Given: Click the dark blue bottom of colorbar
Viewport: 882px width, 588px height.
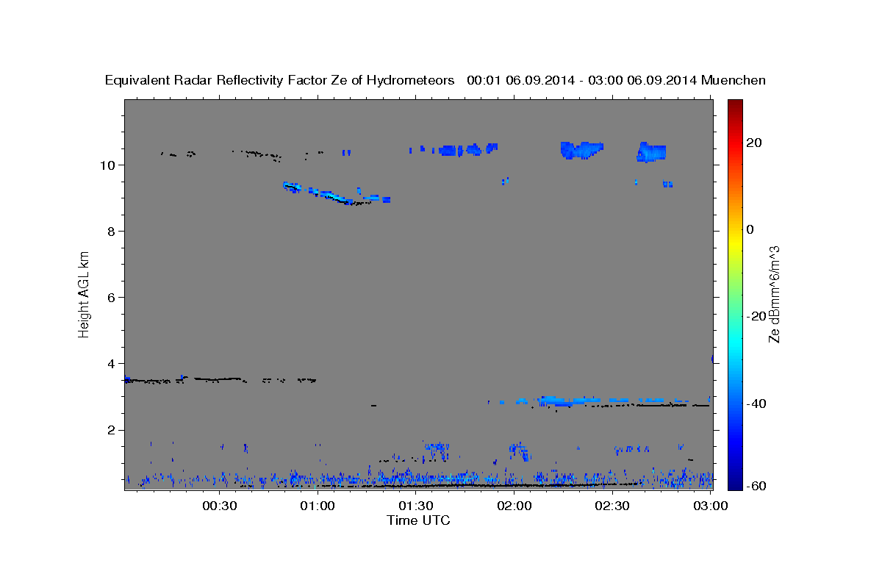Looking at the screenshot, I should [734, 484].
